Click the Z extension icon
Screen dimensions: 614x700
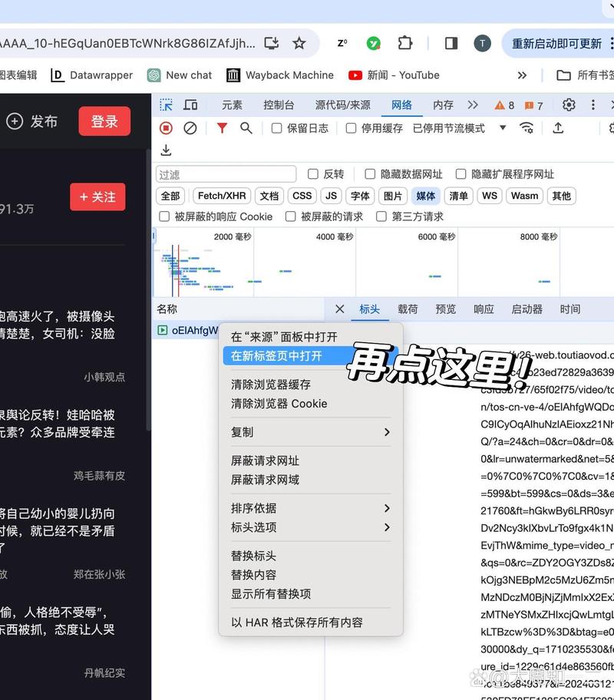coord(342,43)
